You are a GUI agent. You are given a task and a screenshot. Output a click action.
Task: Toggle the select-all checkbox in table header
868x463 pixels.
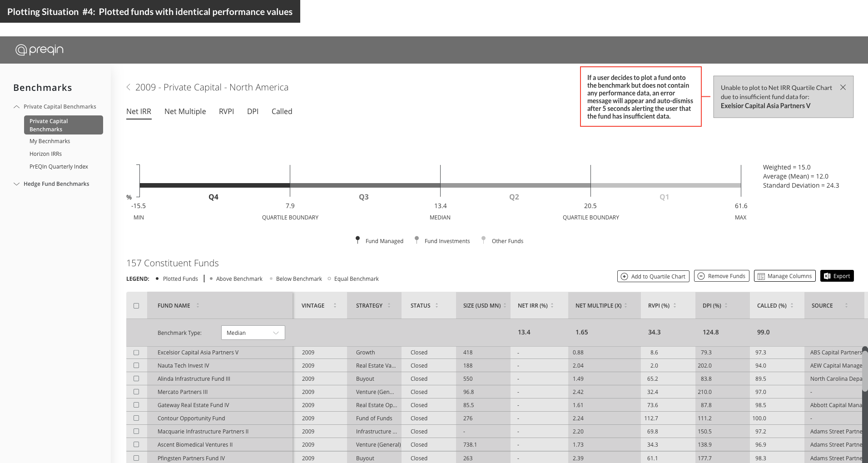tap(136, 306)
